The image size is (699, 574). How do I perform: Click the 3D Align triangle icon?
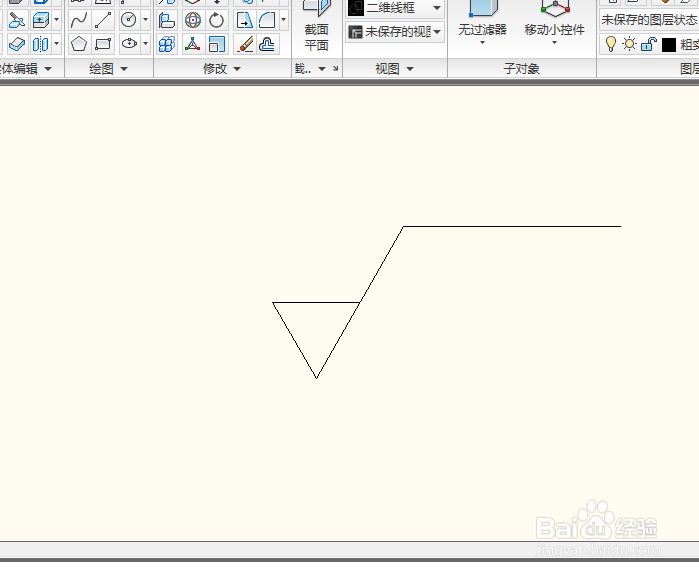tap(193, 44)
